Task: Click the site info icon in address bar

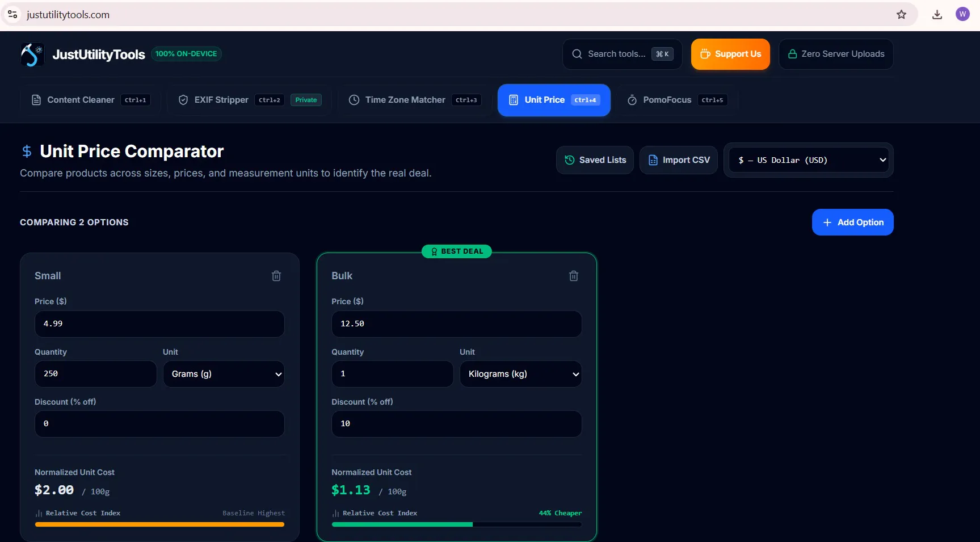Action: (12, 14)
